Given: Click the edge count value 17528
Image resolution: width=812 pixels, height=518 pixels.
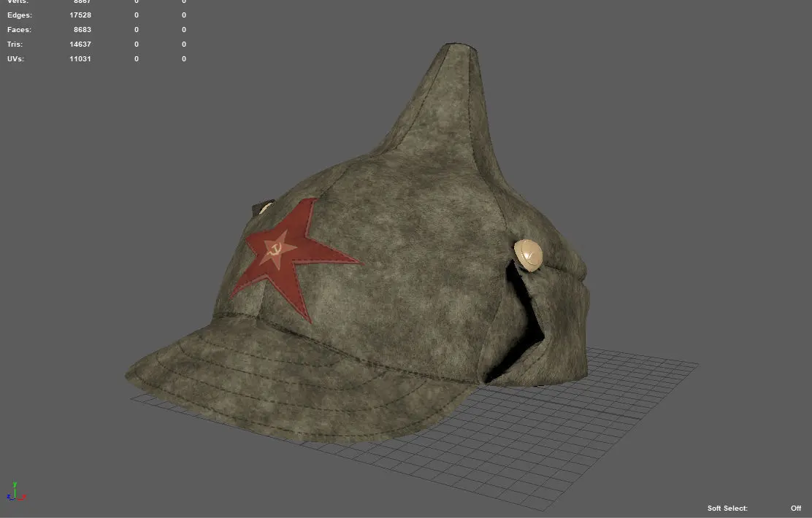Looking at the screenshot, I should coord(80,15).
